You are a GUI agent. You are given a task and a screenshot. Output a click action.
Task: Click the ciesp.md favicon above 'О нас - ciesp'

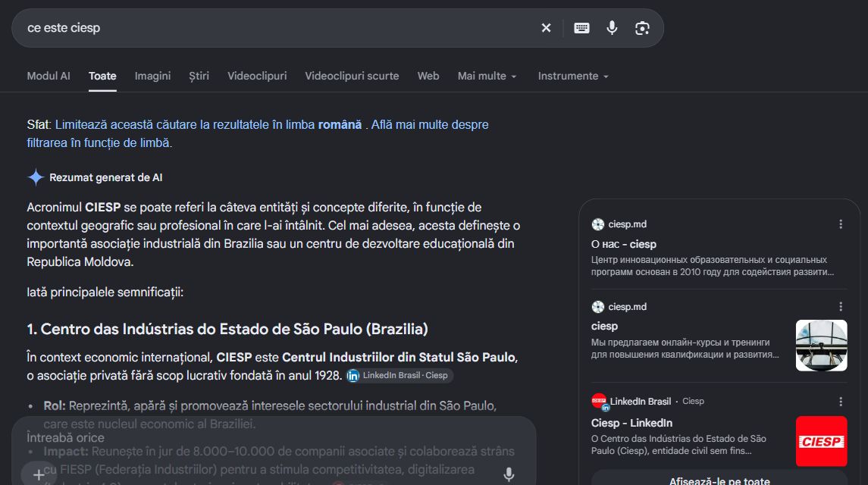coord(598,224)
